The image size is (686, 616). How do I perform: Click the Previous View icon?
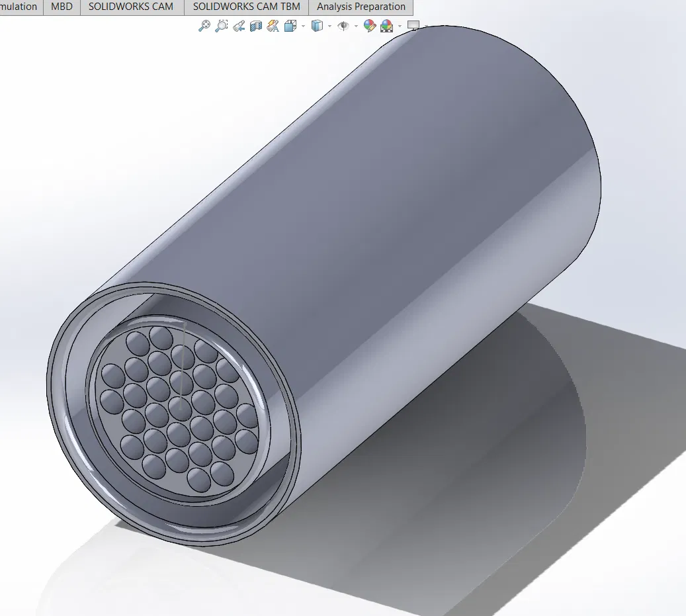click(x=239, y=26)
